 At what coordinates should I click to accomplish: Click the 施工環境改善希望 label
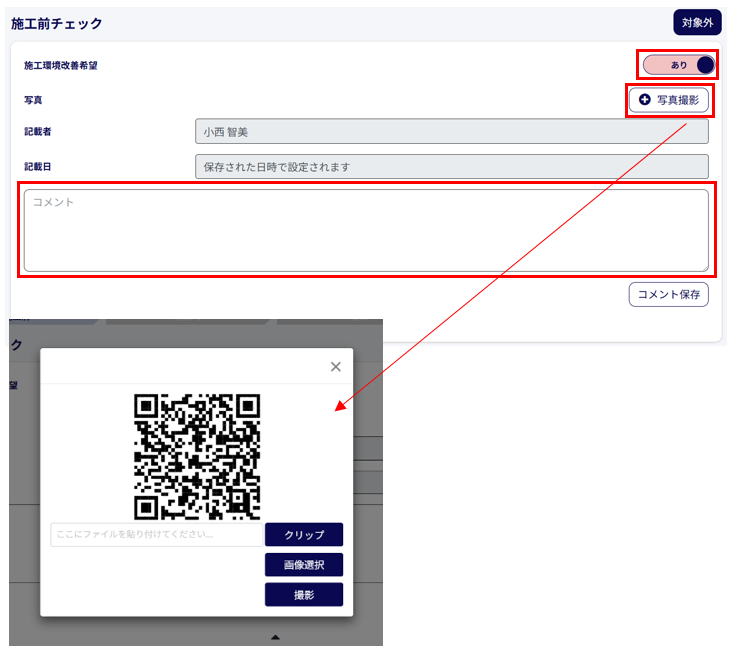click(x=61, y=65)
